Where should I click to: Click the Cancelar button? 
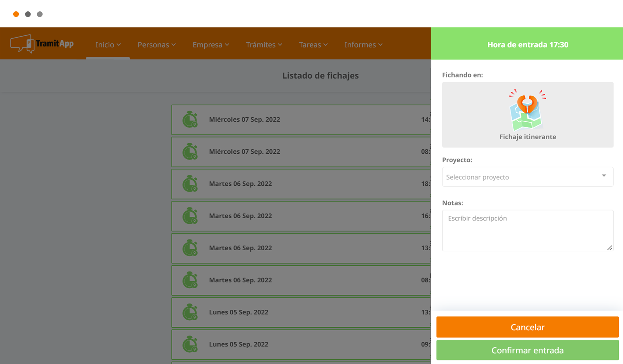pos(527,327)
